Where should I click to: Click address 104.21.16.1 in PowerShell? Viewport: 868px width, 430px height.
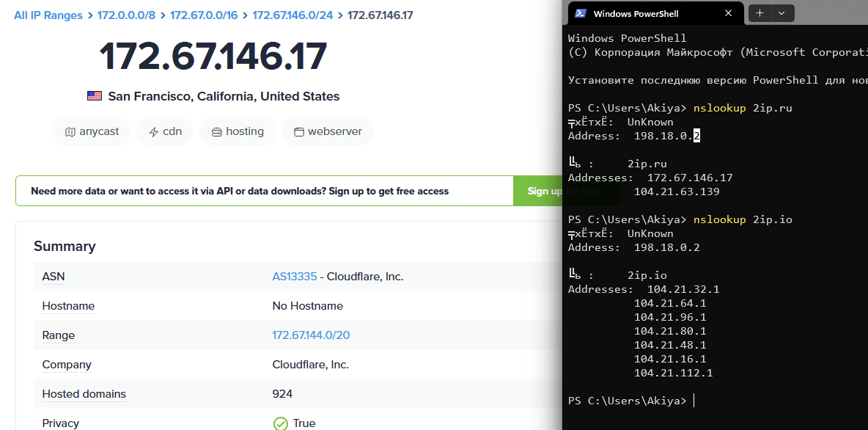[670, 359]
